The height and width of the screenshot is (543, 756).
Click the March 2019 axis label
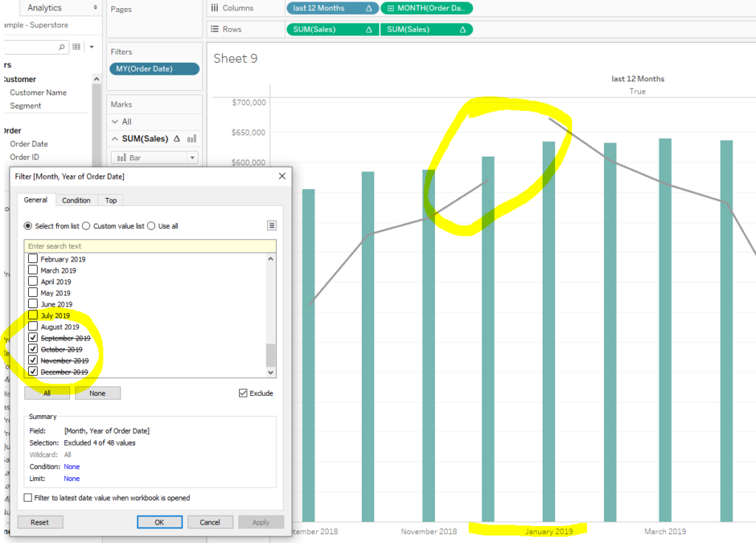[x=665, y=531]
